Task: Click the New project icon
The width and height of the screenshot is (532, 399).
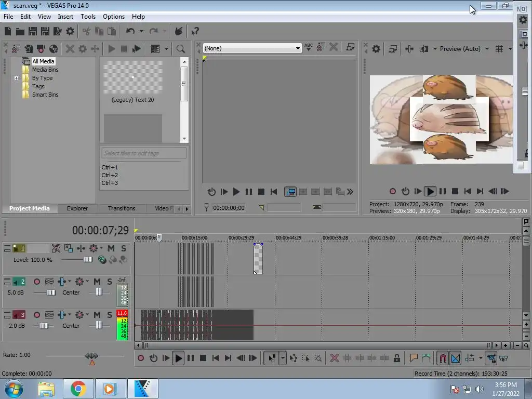Action: [8, 32]
